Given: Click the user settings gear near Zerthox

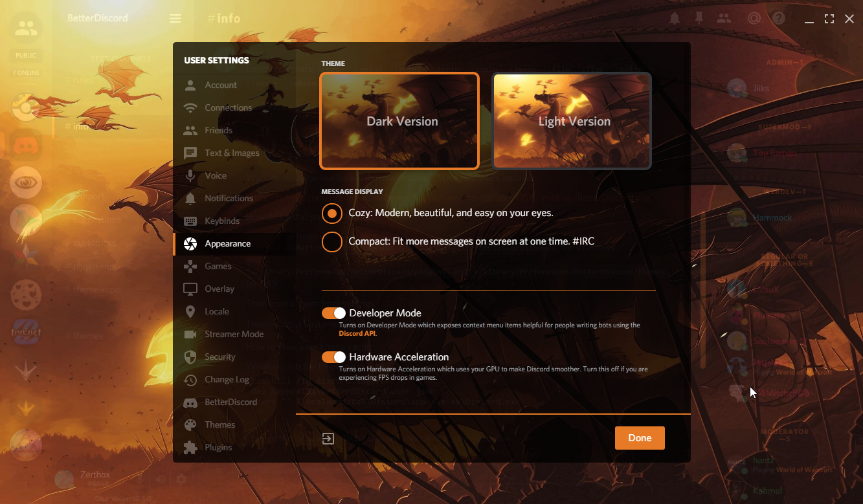Looking at the screenshot, I should [181, 479].
